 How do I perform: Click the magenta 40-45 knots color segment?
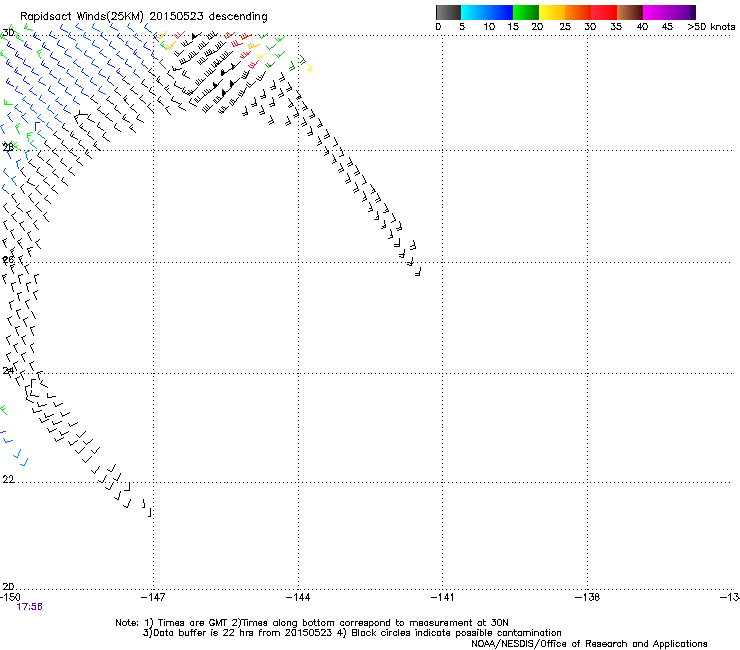656,12
